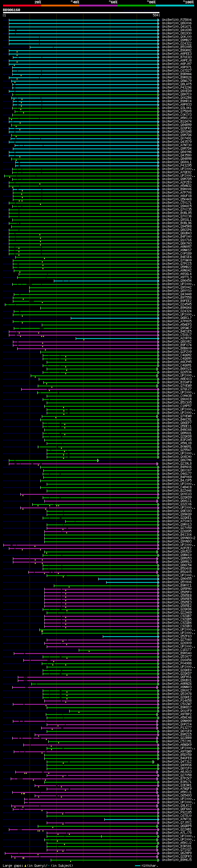Click UniRef100_Q9SUL1 label
This screenshot has width=197, height=868.
(177, 220)
